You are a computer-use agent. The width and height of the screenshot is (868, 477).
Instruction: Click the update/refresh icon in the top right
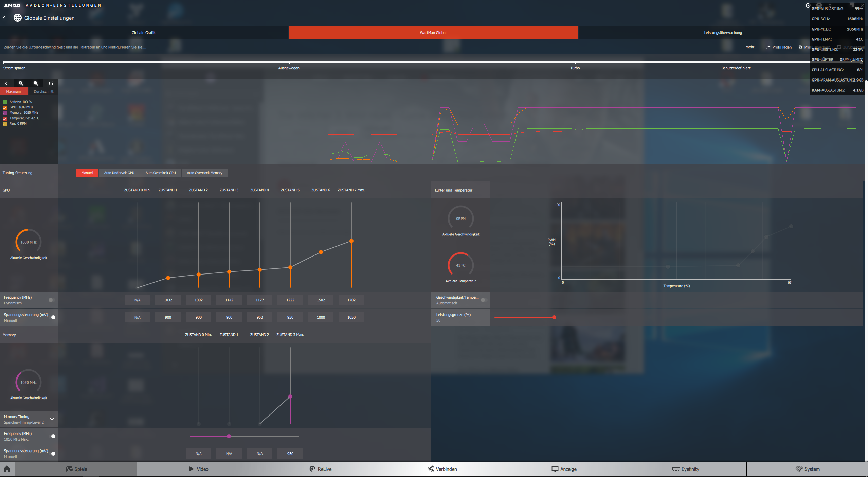808,5
